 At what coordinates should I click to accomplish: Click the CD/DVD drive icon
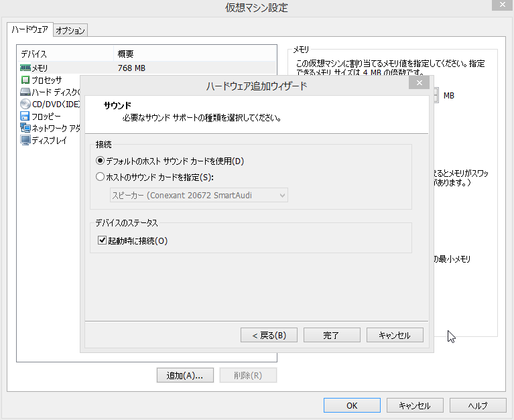click(25, 104)
